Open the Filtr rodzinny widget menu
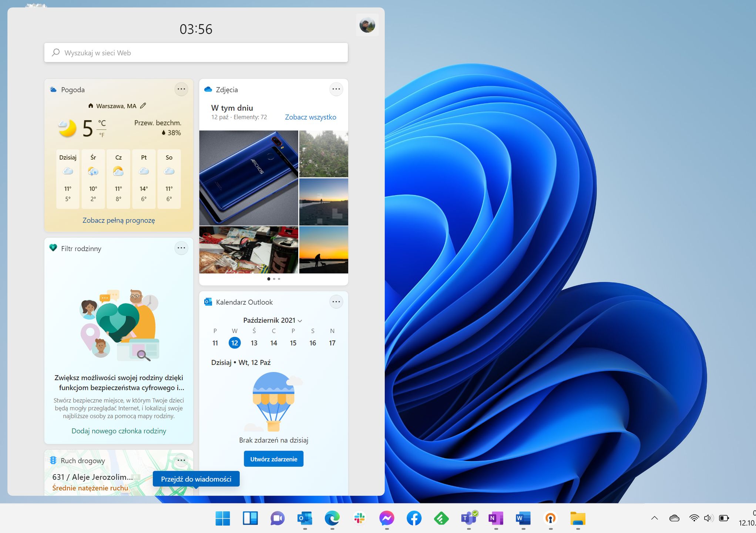756x533 pixels. pos(181,248)
